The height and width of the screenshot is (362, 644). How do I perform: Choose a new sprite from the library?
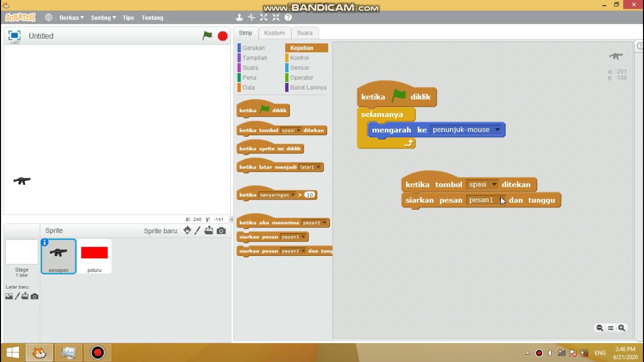pos(187,231)
